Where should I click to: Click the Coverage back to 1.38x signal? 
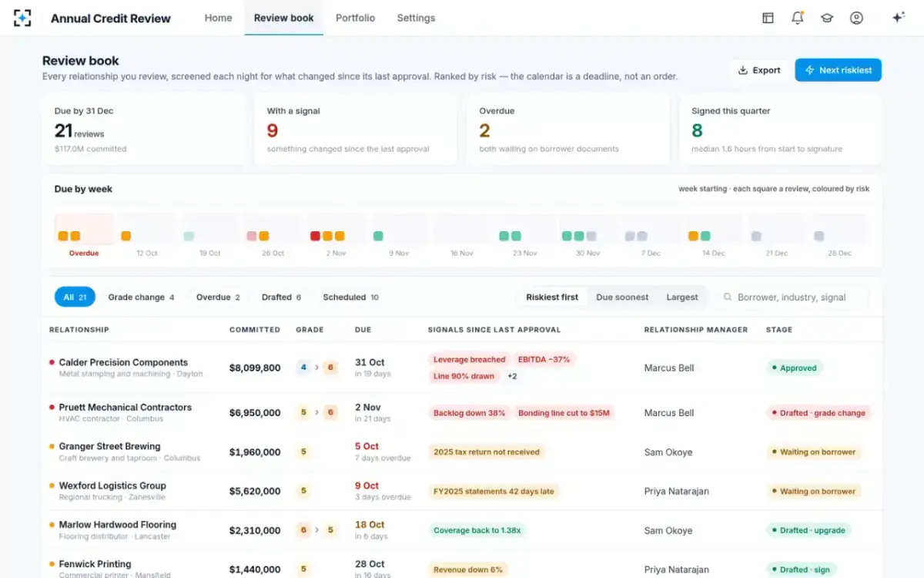click(477, 530)
